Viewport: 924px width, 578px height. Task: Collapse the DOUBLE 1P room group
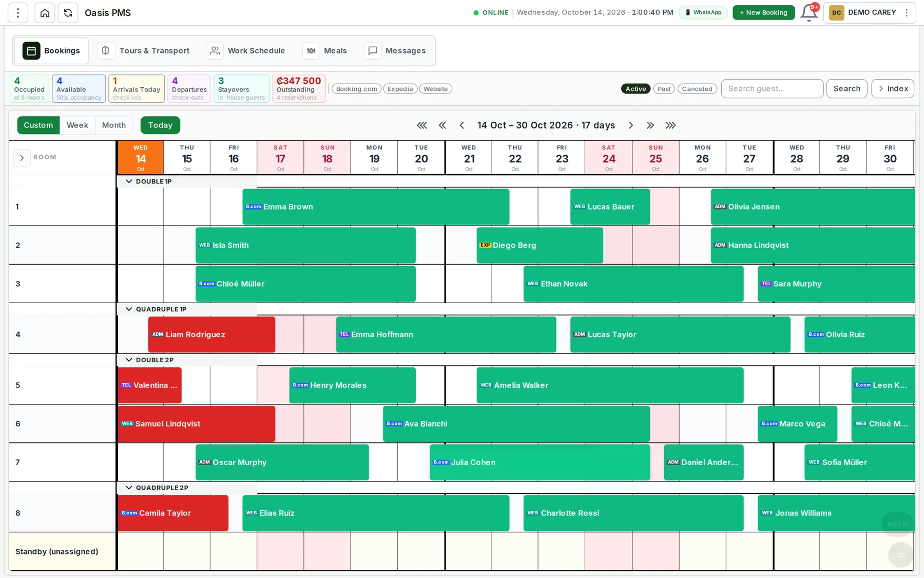(x=129, y=181)
